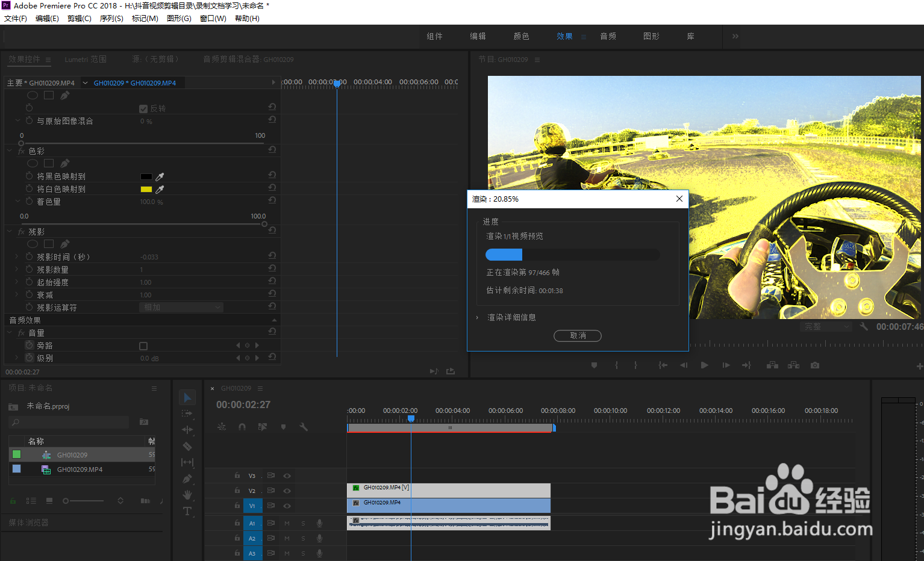This screenshot has height=561, width=924.
Task: Select the Hand tool
Action: pyautogui.click(x=187, y=495)
